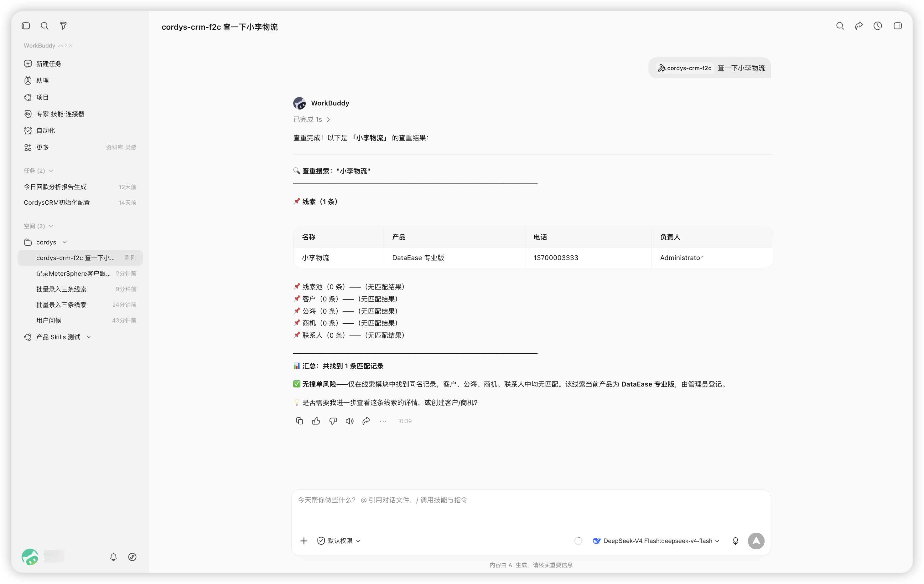Open task 今日回款分析报告生成
This screenshot has height=584, width=924.
tap(80, 187)
